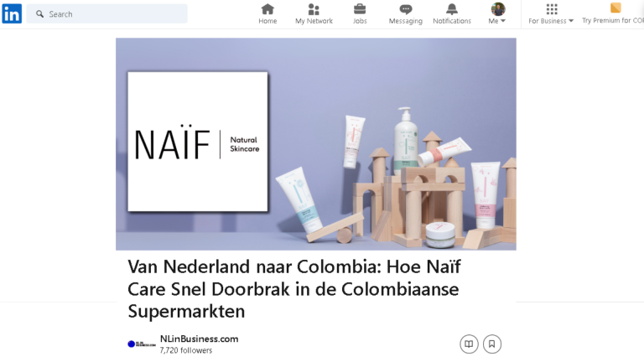Open the My Network icon
Screen dimensions: 644x362
click(x=314, y=9)
